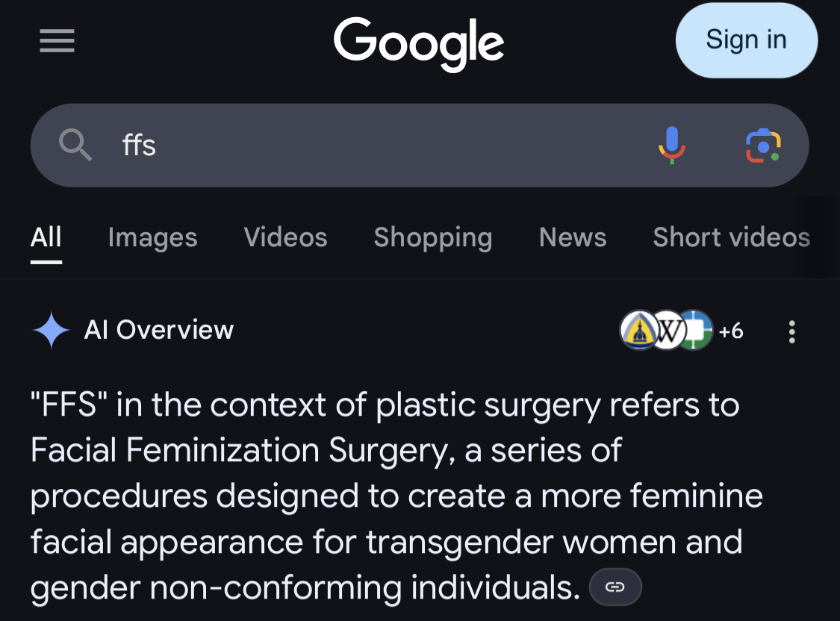Click the magnifying glass search icon

(x=75, y=145)
